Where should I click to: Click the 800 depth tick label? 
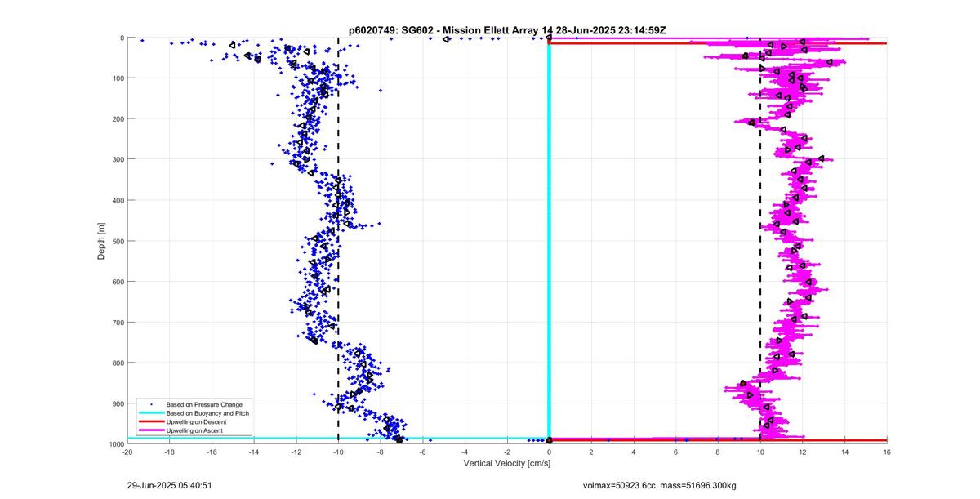[117, 363]
